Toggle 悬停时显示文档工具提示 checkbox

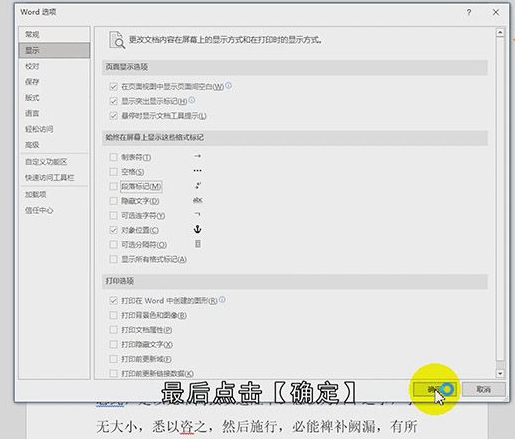click(x=114, y=116)
